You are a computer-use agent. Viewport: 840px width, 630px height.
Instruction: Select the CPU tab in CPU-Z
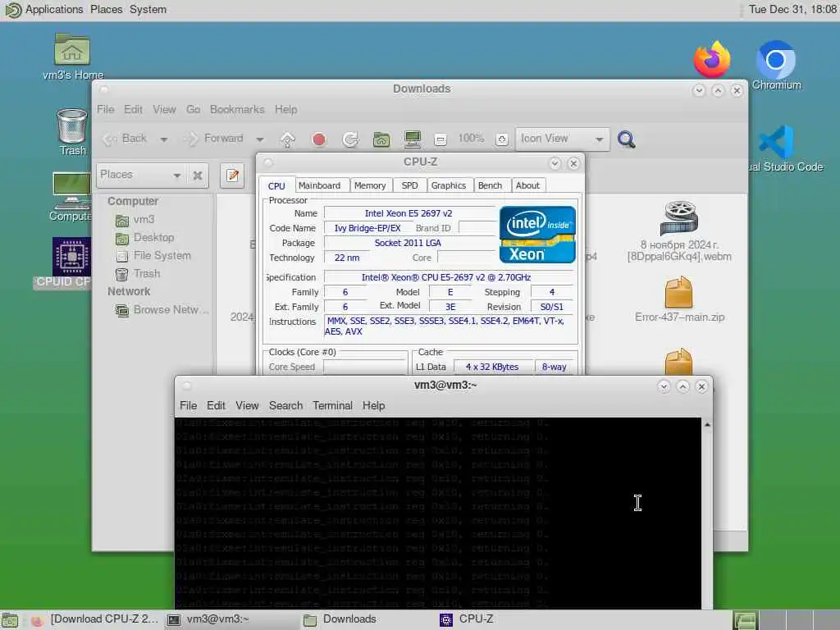pyautogui.click(x=276, y=185)
